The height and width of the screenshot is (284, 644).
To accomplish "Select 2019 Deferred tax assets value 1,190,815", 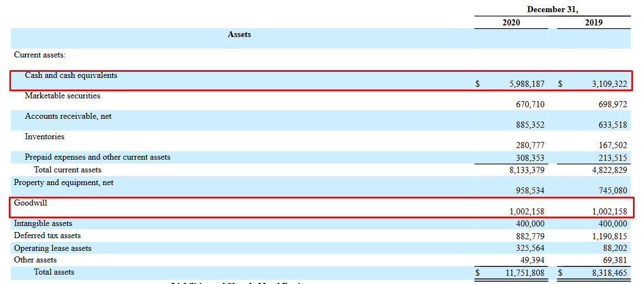I will pyautogui.click(x=609, y=236).
